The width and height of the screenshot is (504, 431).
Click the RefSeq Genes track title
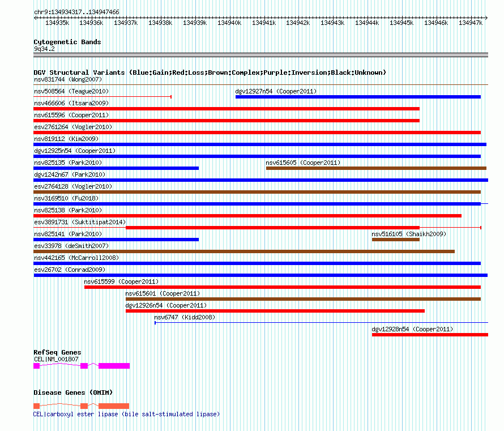pos(57,352)
